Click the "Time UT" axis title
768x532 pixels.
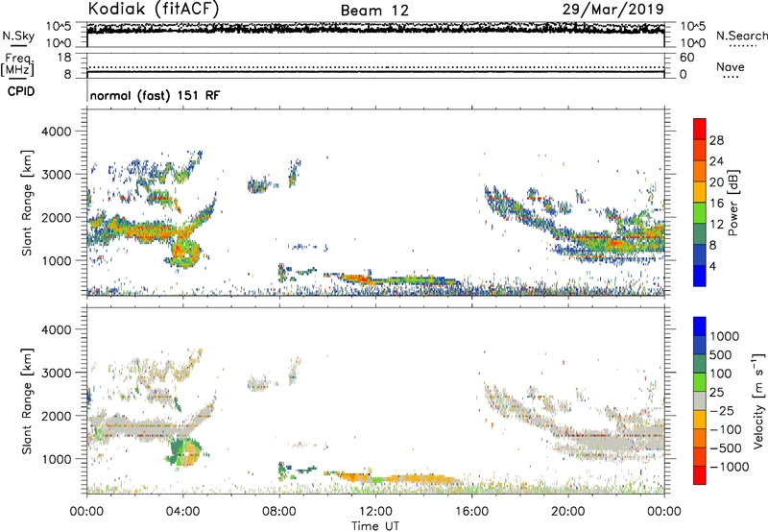375,526
